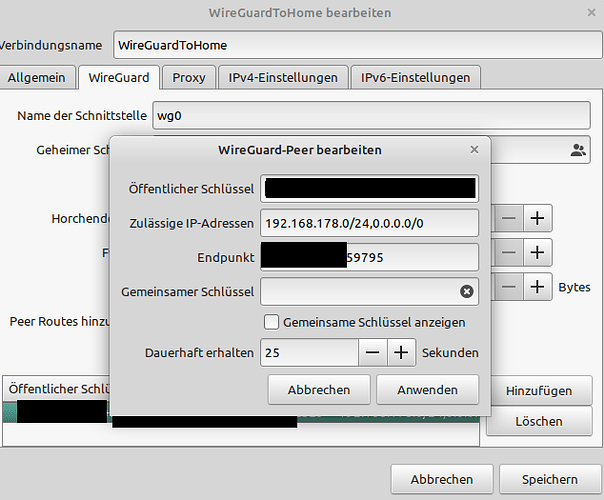Increase the Horchender Port value with plus

(x=537, y=218)
